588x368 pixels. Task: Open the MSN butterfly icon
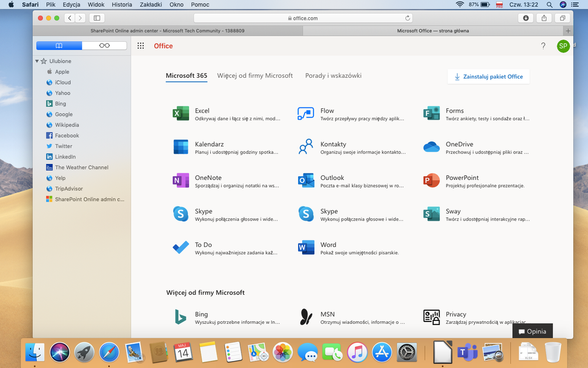click(x=306, y=317)
